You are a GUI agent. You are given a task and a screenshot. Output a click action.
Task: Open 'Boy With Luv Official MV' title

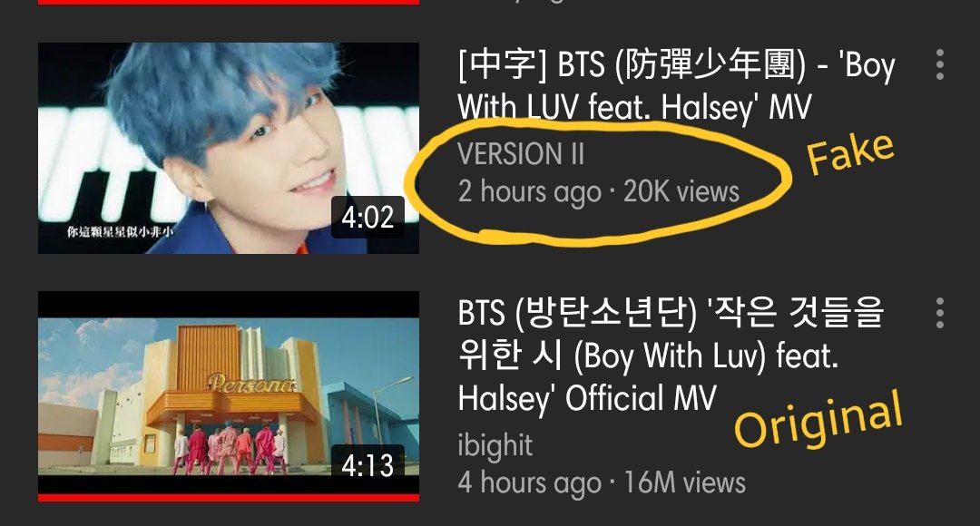(x=671, y=356)
